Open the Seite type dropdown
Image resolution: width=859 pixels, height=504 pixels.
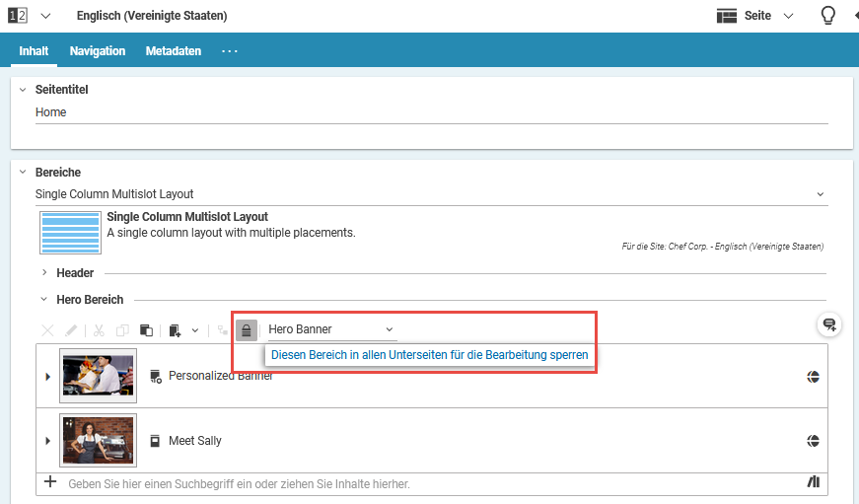[755, 16]
